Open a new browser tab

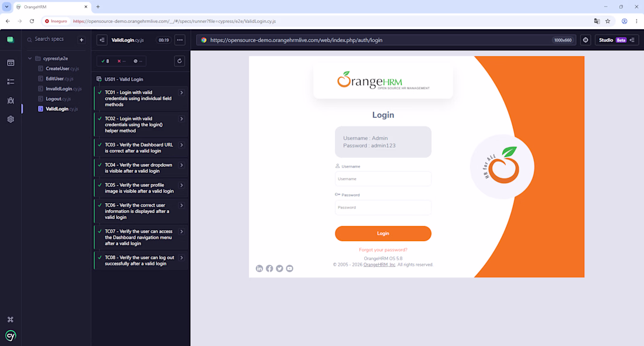[98, 6]
